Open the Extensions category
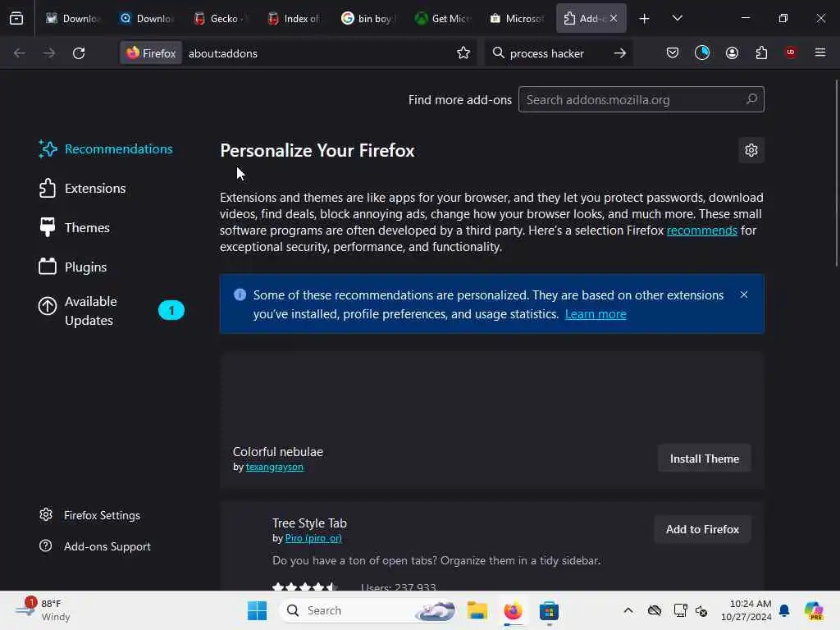Image resolution: width=840 pixels, height=630 pixels. pos(83,189)
